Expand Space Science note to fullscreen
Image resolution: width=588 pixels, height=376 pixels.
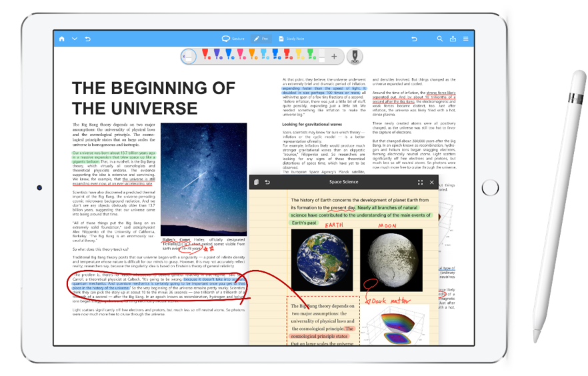coord(420,182)
